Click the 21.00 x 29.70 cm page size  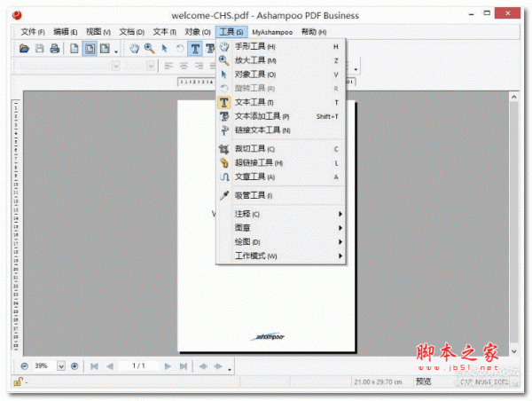378,382
